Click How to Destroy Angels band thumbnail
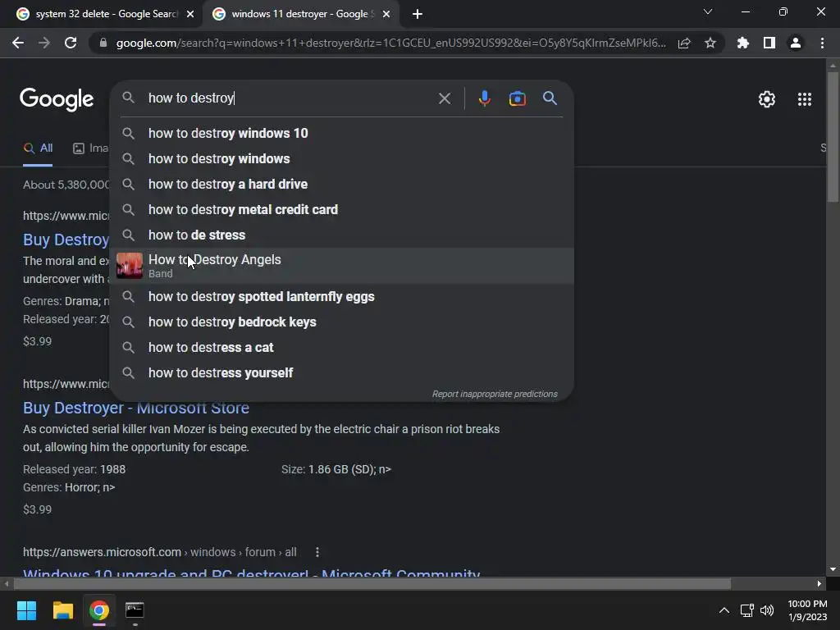840x630 pixels. click(129, 266)
